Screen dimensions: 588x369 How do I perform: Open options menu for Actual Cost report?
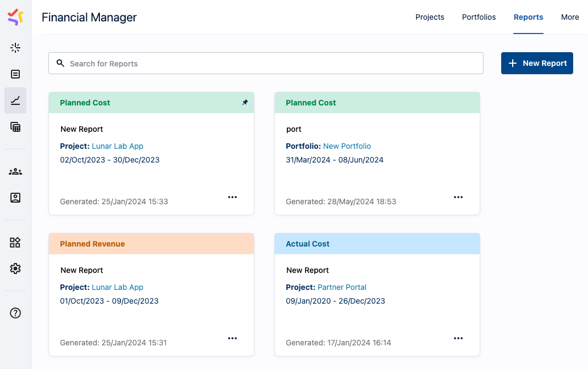(x=458, y=338)
